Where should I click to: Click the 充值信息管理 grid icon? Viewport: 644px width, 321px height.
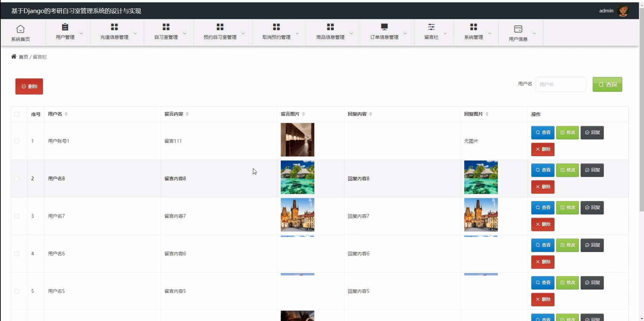point(114,27)
